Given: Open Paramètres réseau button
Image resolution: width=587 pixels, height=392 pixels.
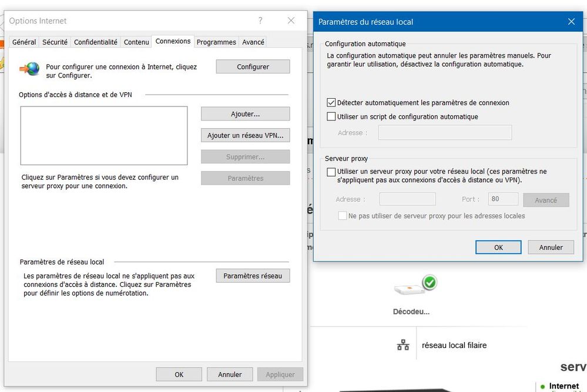Looking at the screenshot, I should 253,276.
